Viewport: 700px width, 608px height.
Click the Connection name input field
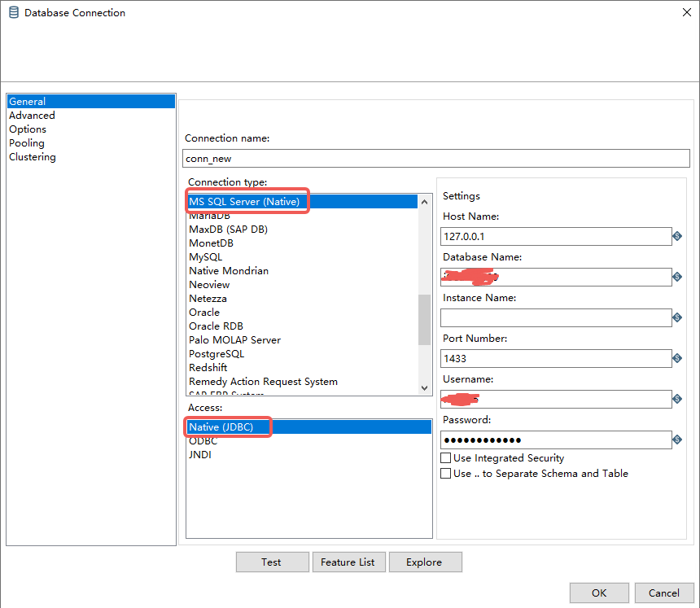435,159
